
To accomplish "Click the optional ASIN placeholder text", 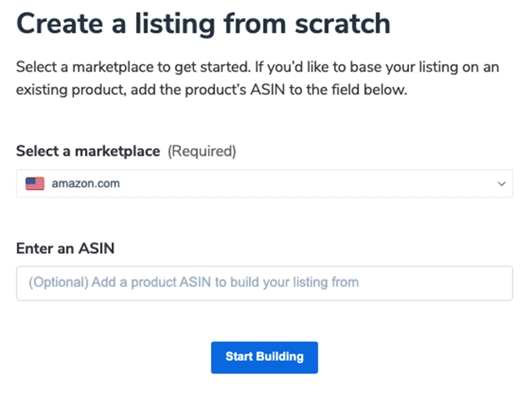I will (193, 283).
